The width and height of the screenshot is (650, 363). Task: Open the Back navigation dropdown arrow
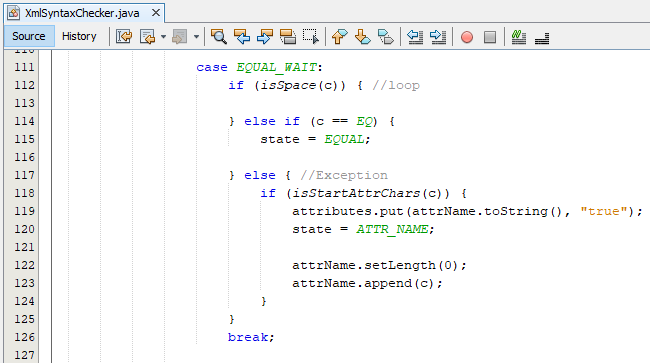pos(163,37)
